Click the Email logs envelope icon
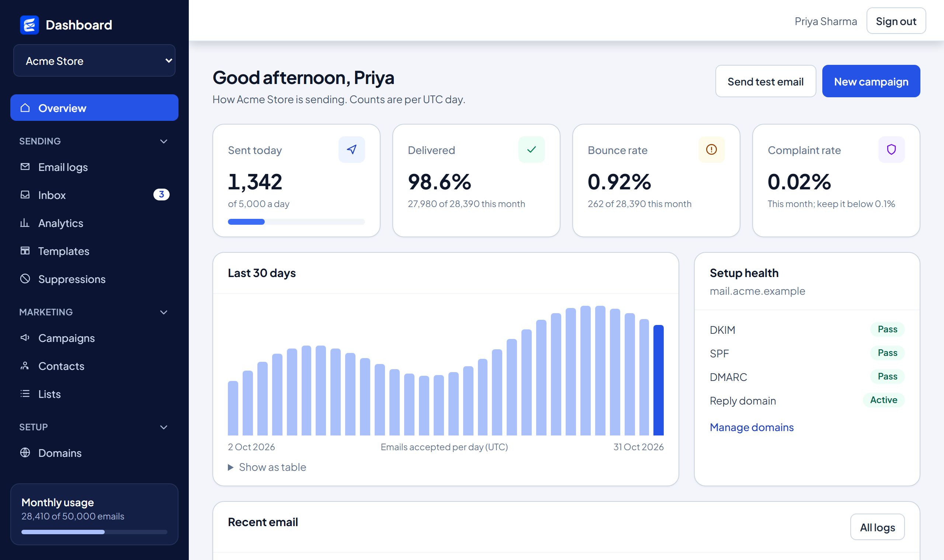Screen dimensions: 944x560 coord(25,167)
